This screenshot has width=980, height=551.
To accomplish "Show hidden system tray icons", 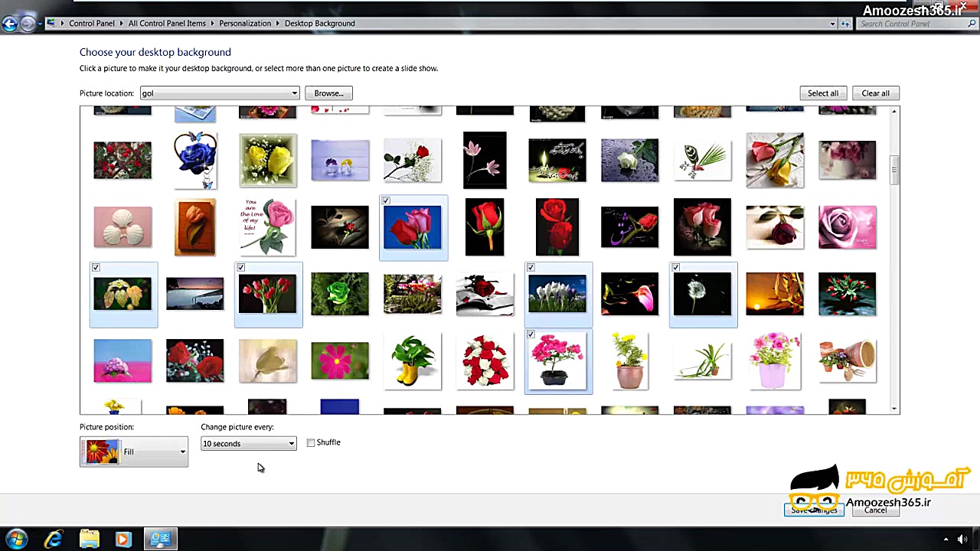I will 946,540.
